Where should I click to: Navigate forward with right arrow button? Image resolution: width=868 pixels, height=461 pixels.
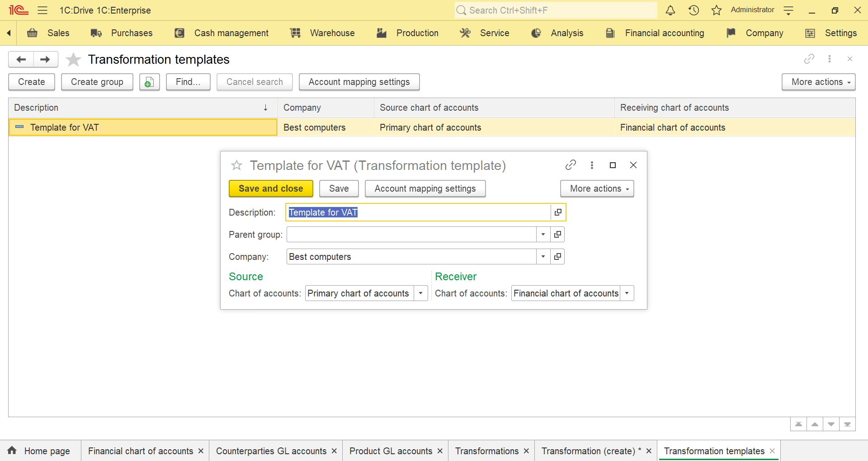(x=45, y=59)
